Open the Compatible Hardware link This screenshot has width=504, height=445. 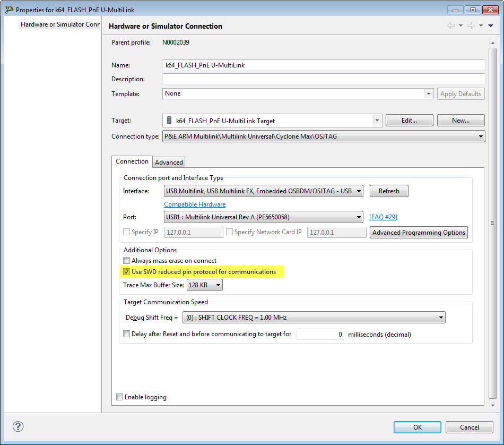pyautogui.click(x=195, y=204)
